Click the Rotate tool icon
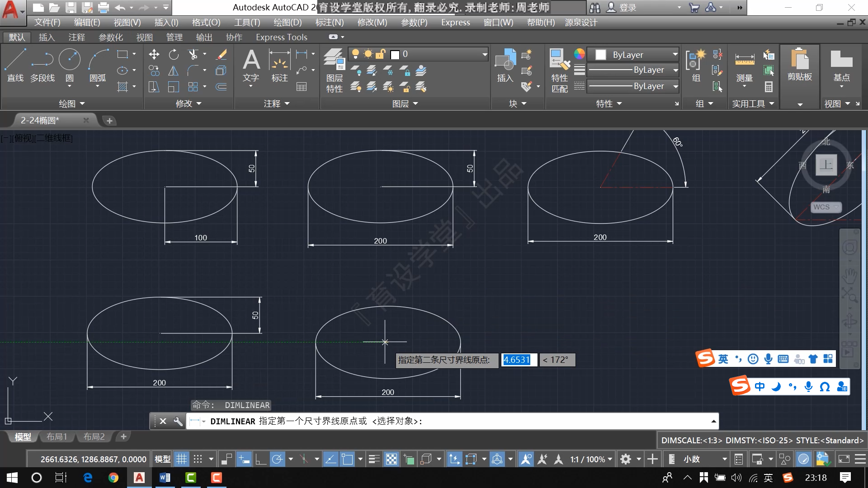The width and height of the screenshot is (868, 488). coord(174,55)
